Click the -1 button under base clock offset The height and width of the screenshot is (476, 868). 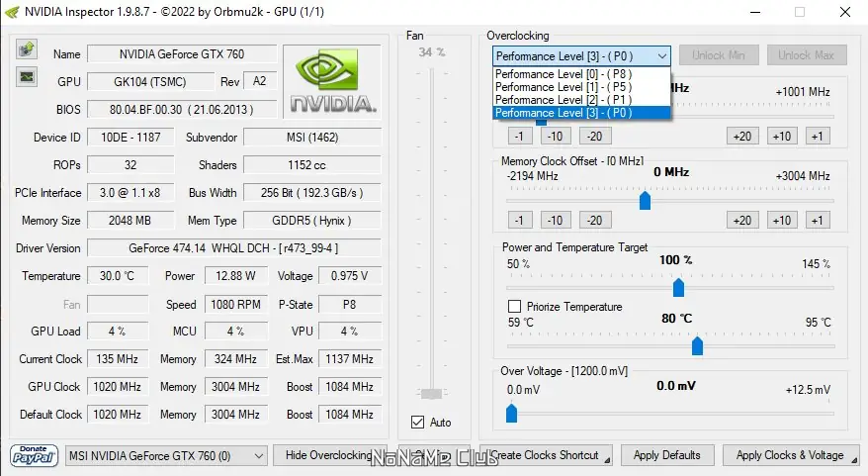520,137
